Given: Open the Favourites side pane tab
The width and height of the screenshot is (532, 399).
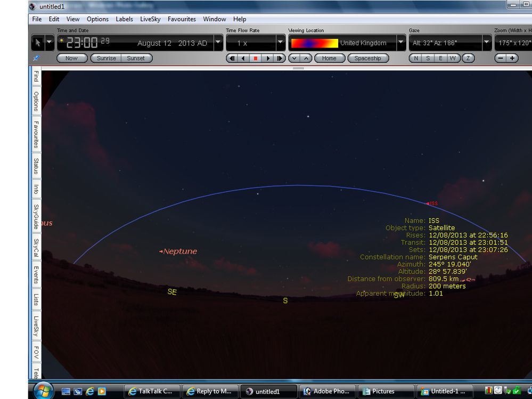Looking at the screenshot, I should (36, 134).
